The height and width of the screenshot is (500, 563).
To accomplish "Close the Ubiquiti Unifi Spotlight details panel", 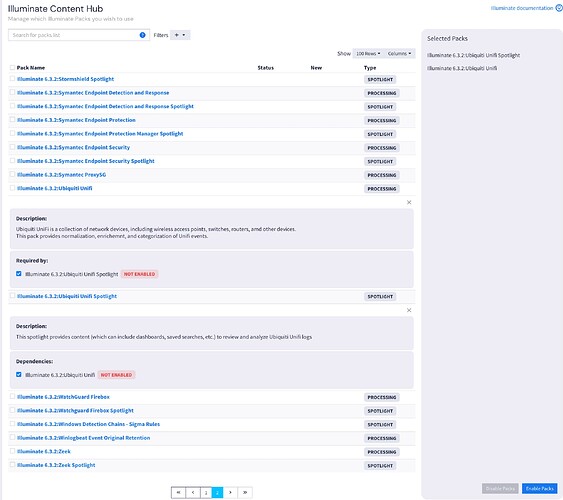I will click(409, 310).
